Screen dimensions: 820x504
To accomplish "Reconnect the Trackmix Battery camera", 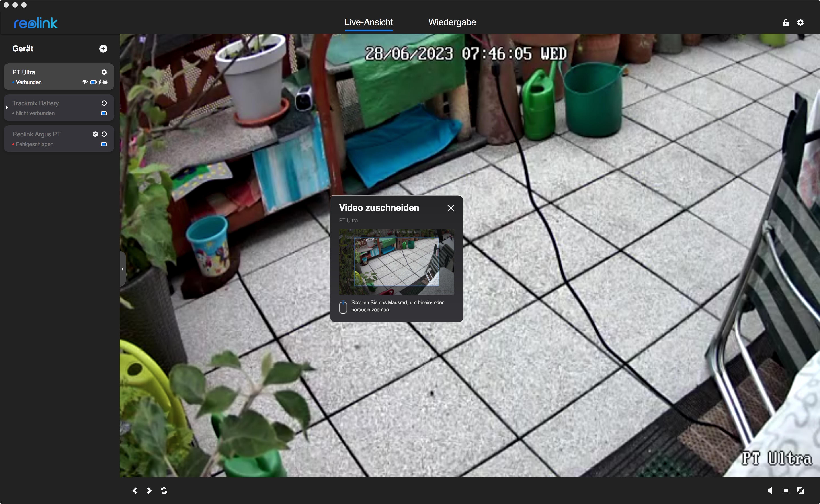I will 104,103.
